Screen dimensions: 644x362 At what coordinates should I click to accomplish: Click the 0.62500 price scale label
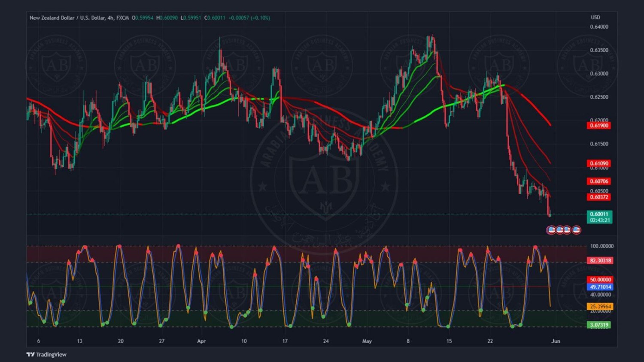(x=599, y=97)
